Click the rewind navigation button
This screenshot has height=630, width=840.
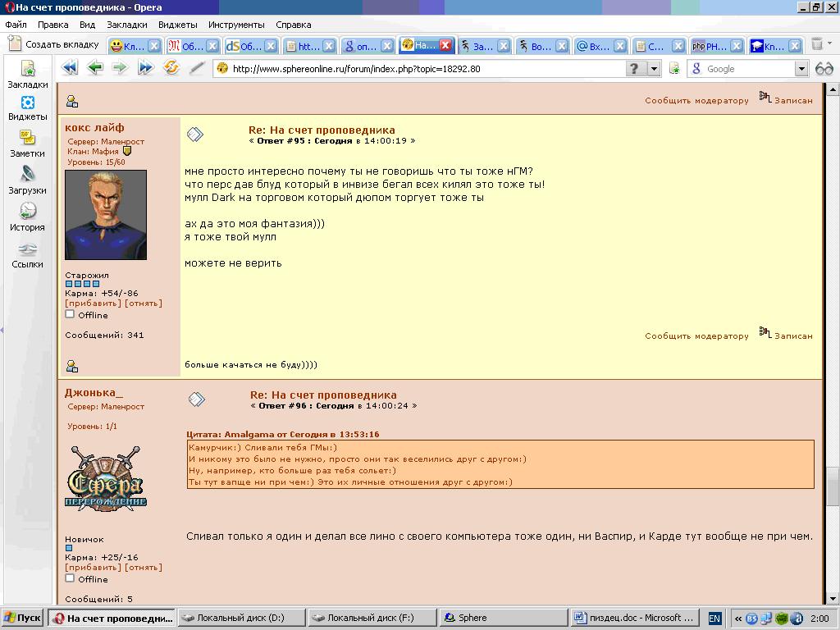point(70,68)
